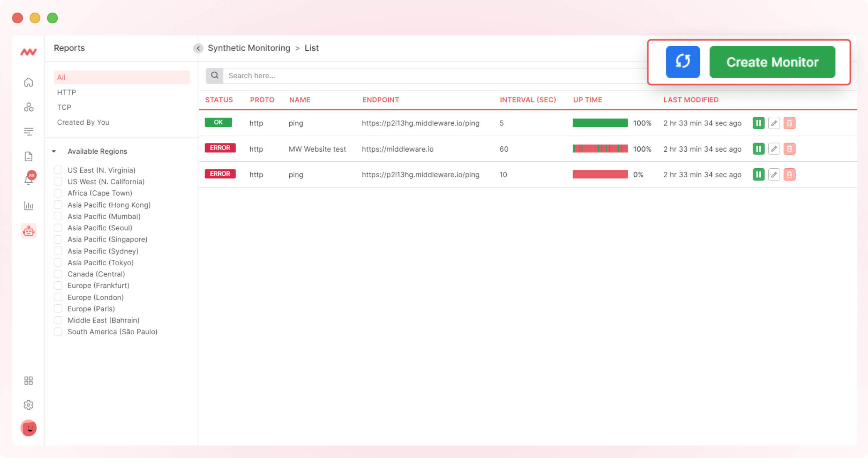Edit the OK status ping monitor
This screenshot has height=458, width=868.
click(x=774, y=123)
